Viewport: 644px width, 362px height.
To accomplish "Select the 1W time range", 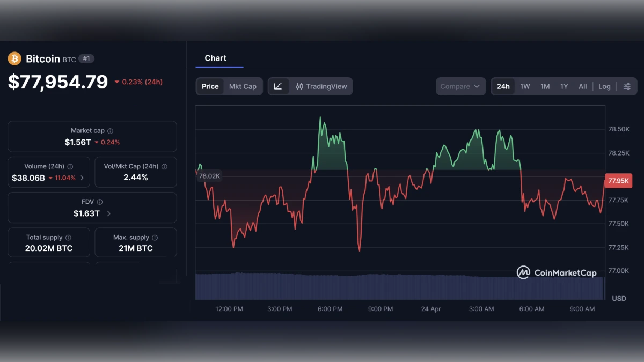I will coord(525,86).
